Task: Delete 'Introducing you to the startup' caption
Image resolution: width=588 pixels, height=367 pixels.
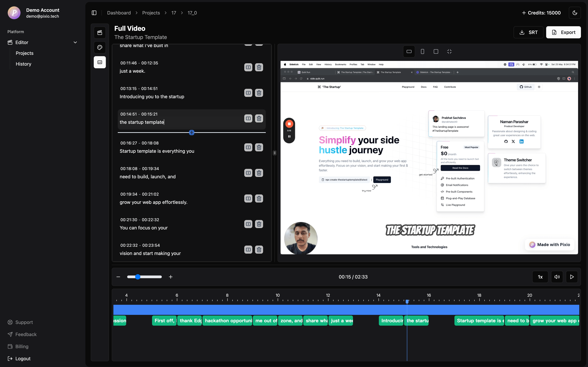Action: tap(259, 93)
